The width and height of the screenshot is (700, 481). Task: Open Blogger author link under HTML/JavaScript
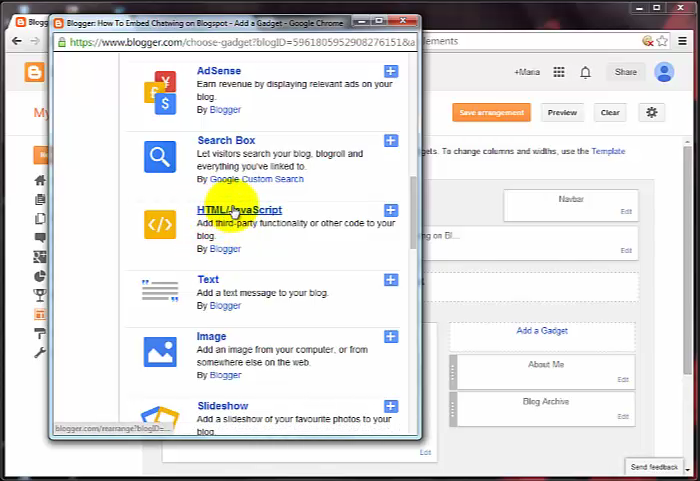pos(225,249)
